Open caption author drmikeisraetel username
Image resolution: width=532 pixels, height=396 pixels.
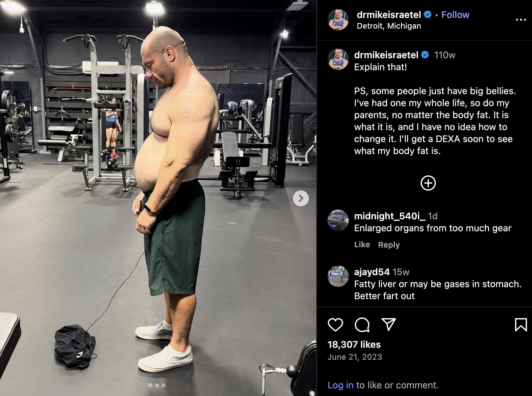pyautogui.click(x=386, y=55)
